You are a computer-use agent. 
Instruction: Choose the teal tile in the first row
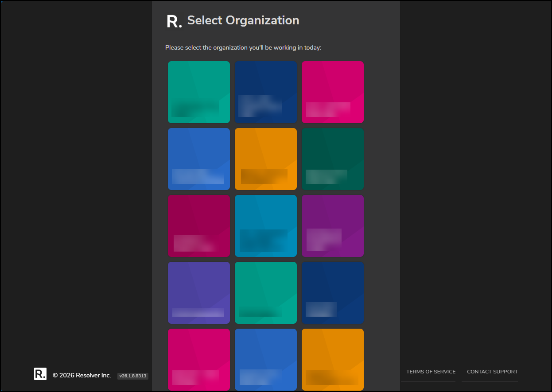(199, 92)
